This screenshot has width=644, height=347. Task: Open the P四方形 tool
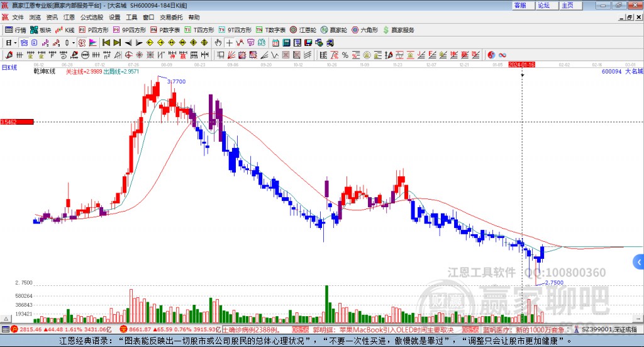click(94, 30)
